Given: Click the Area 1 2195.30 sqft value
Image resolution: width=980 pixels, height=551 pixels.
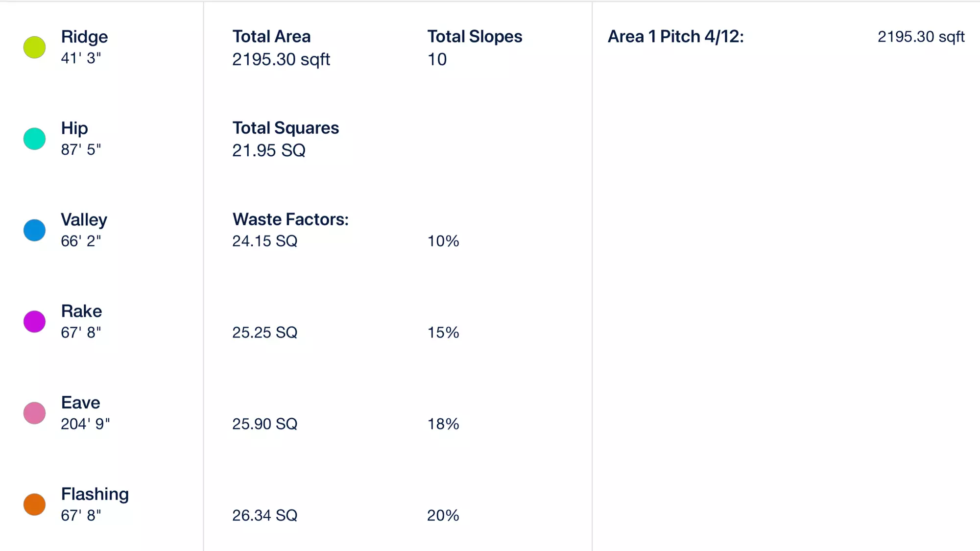Looking at the screenshot, I should pyautogui.click(x=921, y=37).
